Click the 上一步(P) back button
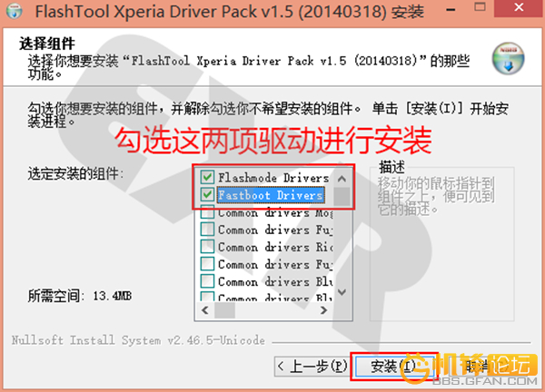Screen dimensions: 545x392 point(312,367)
